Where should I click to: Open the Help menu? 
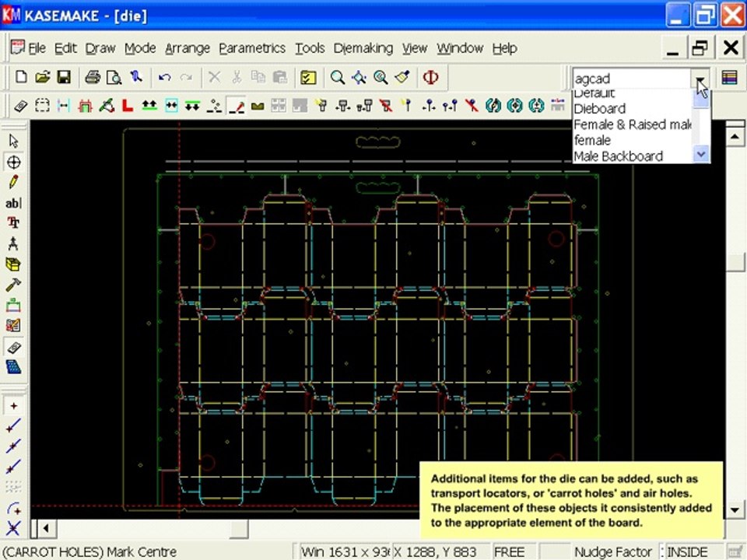click(504, 48)
